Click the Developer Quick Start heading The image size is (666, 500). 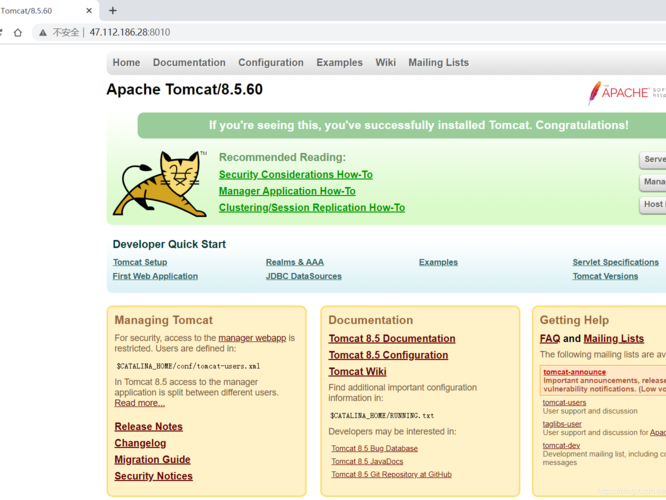[169, 244]
